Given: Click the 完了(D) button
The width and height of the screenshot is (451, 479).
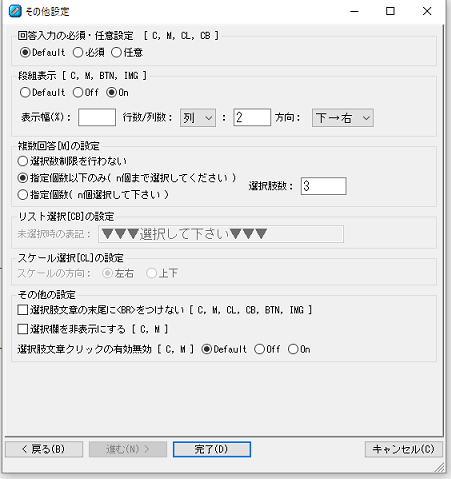Looking at the screenshot, I should [x=212, y=449].
